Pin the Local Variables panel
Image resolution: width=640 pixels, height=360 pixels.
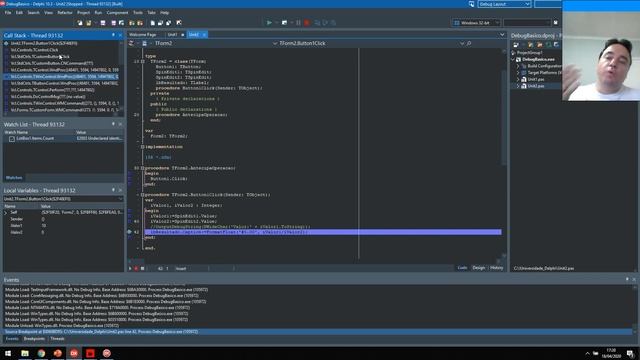tap(113, 190)
